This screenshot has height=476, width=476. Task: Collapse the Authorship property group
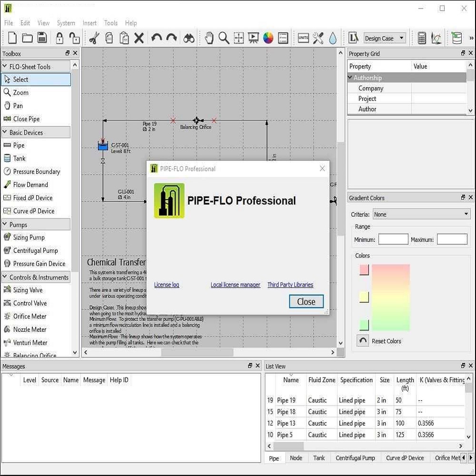[350, 78]
